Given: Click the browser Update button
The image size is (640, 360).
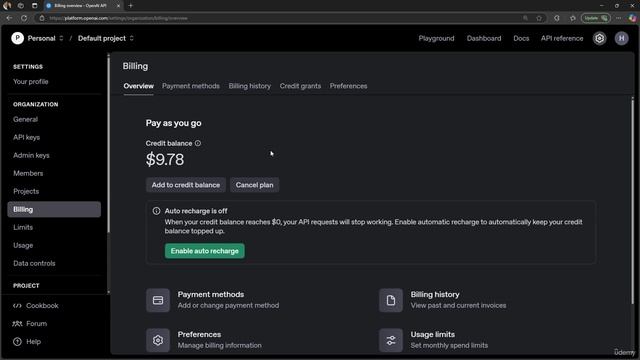Looking at the screenshot, I should [596, 18].
